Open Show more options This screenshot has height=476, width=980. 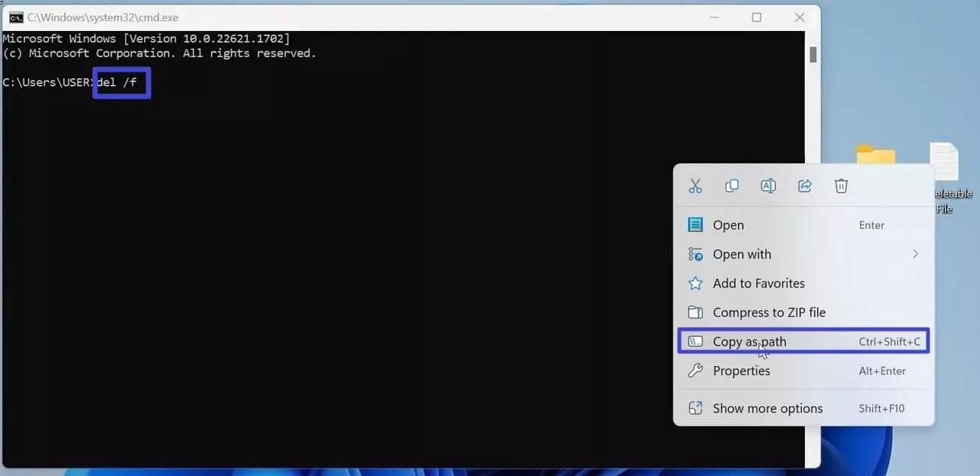(767, 407)
